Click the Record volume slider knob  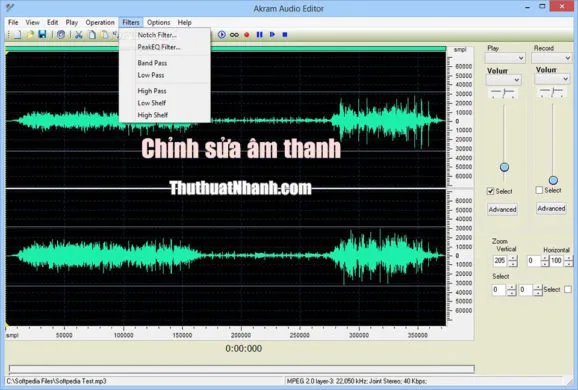[x=553, y=180]
